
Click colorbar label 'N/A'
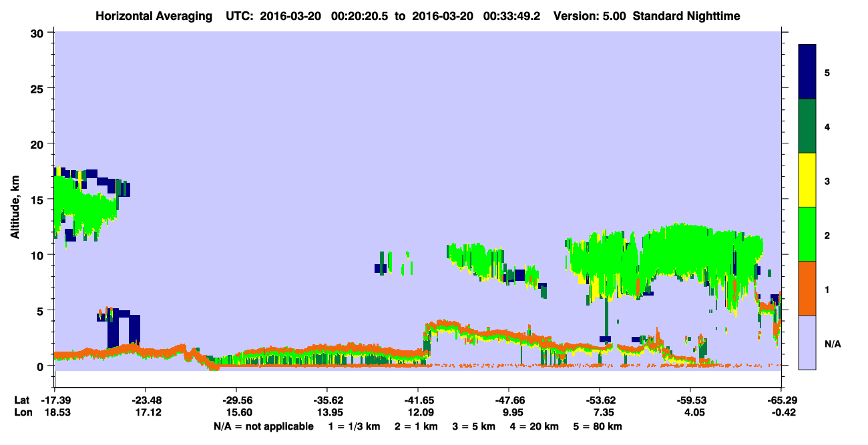pos(832,344)
